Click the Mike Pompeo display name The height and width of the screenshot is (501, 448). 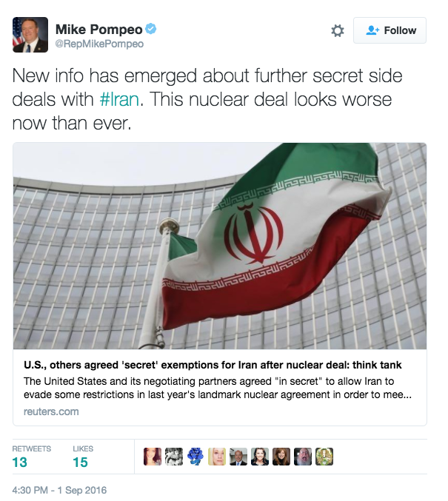(98, 30)
